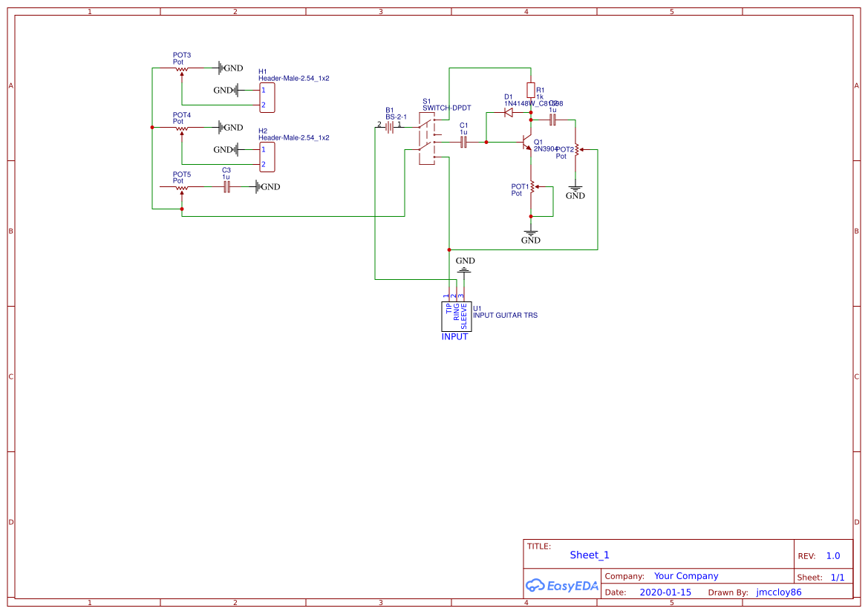The height and width of the screenshot is (614, 868).
Task: Click the jmccloy86 drawn-by name
Action: [778, 592]
